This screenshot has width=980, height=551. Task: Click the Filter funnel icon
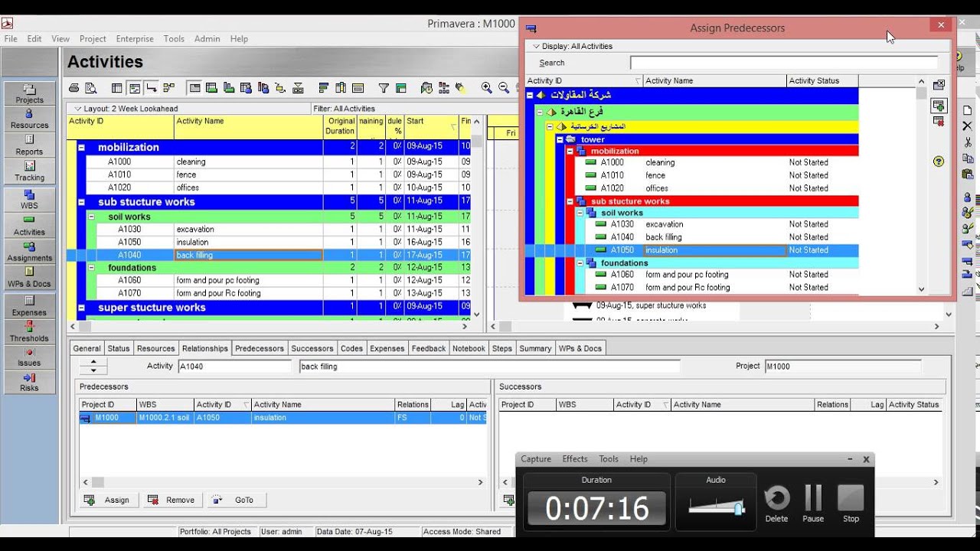[x=384, y=88]
